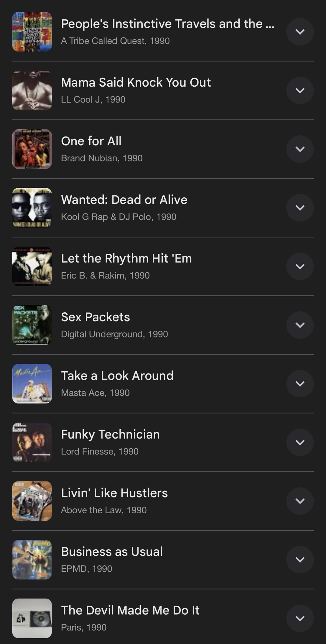Open A Tribe Called Quest album cover thumbnail

point(32,32)
